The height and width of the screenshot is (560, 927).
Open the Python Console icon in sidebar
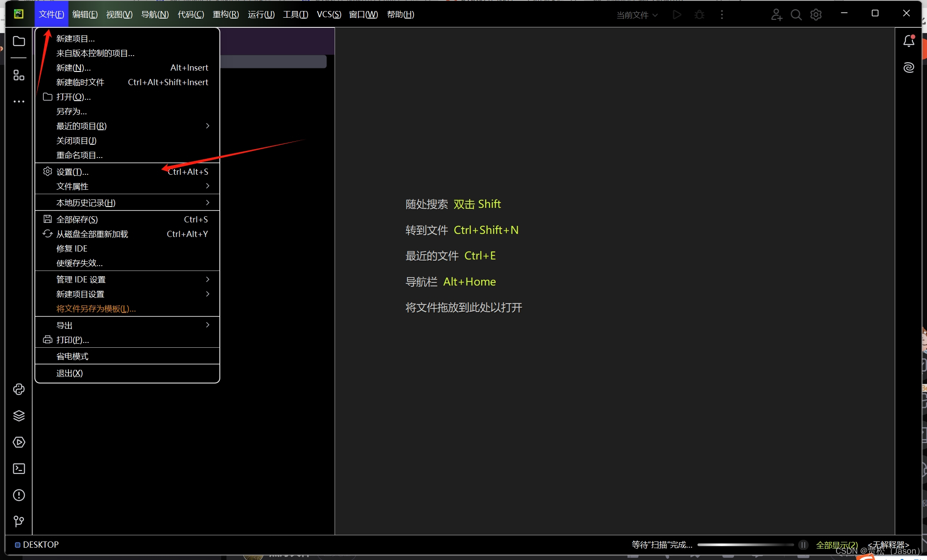pos(19,389)
